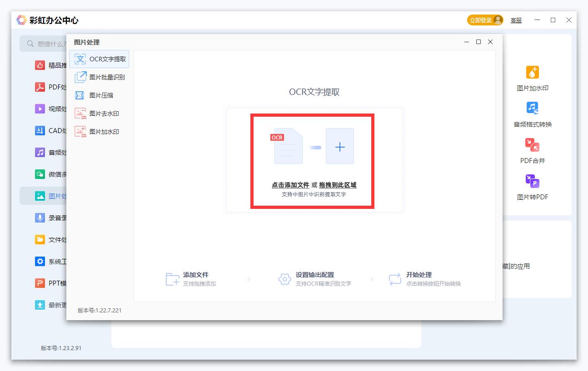Click the main window search field
This screenshot has height=371, width=588.
[43, 44]
